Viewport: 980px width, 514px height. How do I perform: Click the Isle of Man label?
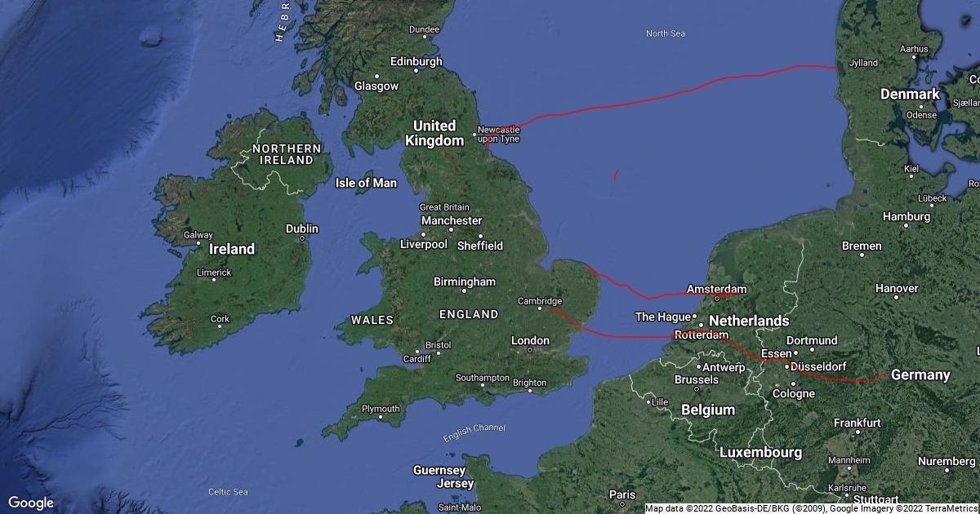[x=366, y=183]
